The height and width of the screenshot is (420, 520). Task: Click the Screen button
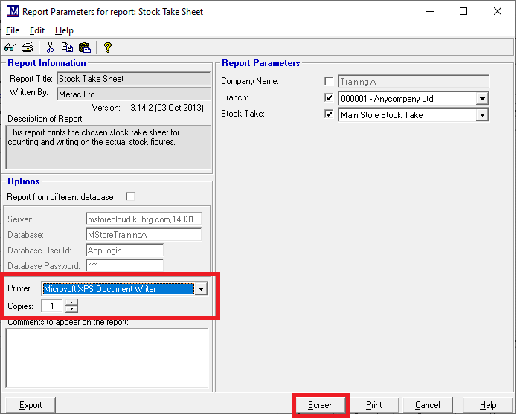[321, 405]
